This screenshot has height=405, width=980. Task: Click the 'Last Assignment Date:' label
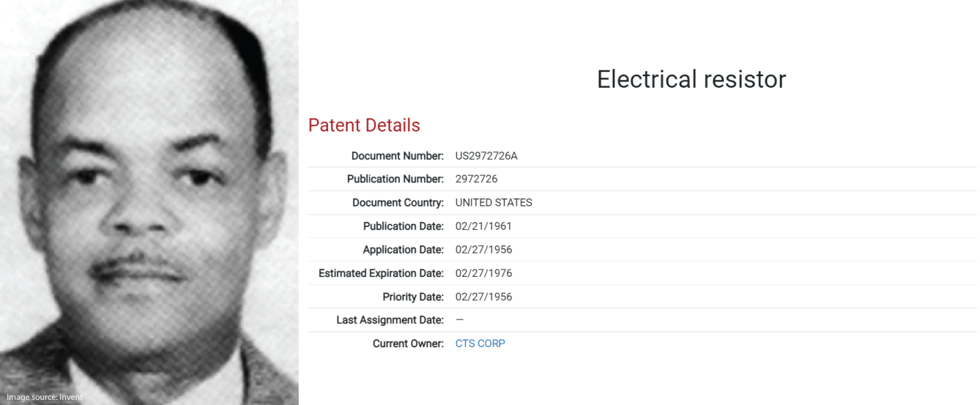[390, 320]
